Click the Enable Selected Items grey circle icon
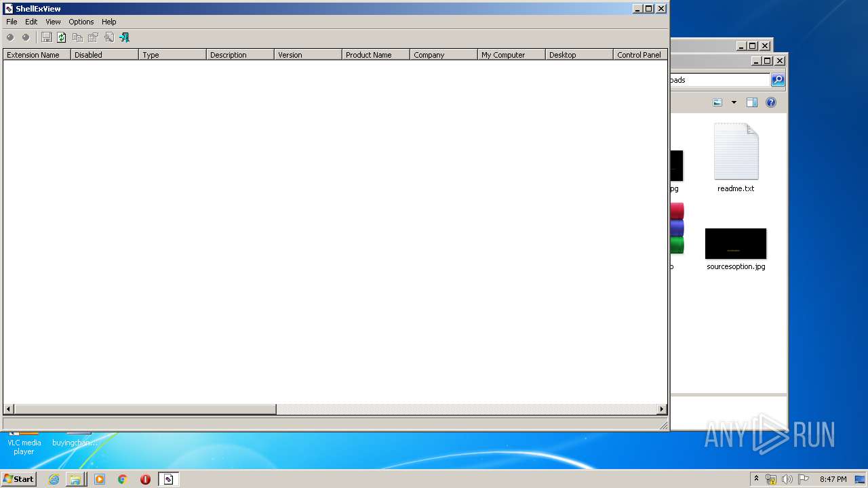Image resolution: width=868 pixels, height=488 pixels. click(26, 37)
